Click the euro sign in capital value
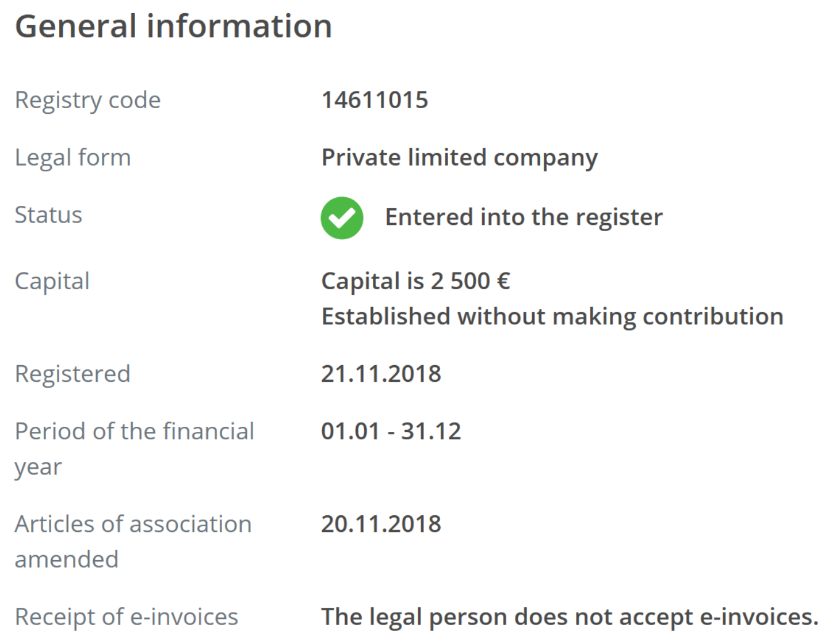Viewport: 840px width, 643px height. 503,281
